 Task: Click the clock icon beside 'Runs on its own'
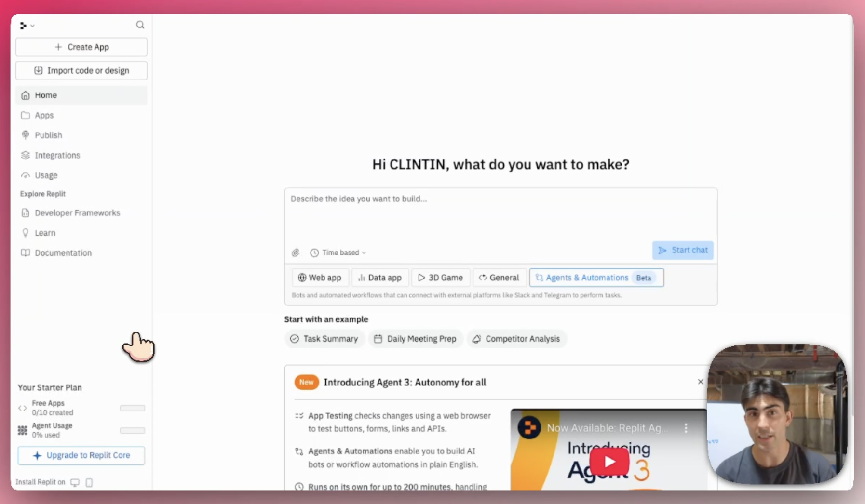pos(299,487)
